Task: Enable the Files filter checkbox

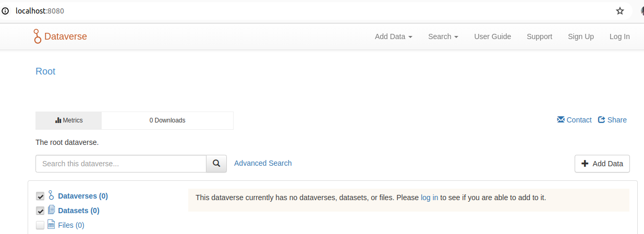Action: 40,225
